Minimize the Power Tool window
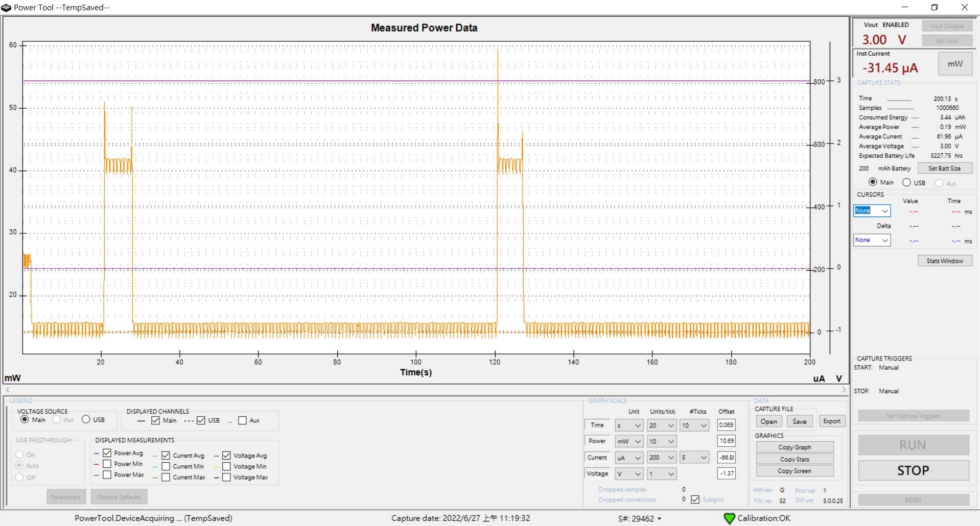This screenshot has height=526, width=980. [904, 7]
